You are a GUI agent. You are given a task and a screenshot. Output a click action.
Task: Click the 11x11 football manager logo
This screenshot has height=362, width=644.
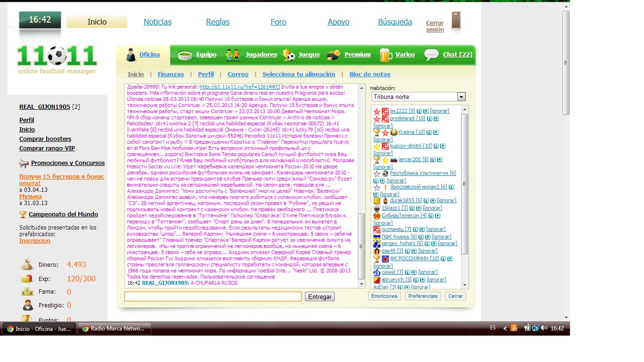coord(57,59)
